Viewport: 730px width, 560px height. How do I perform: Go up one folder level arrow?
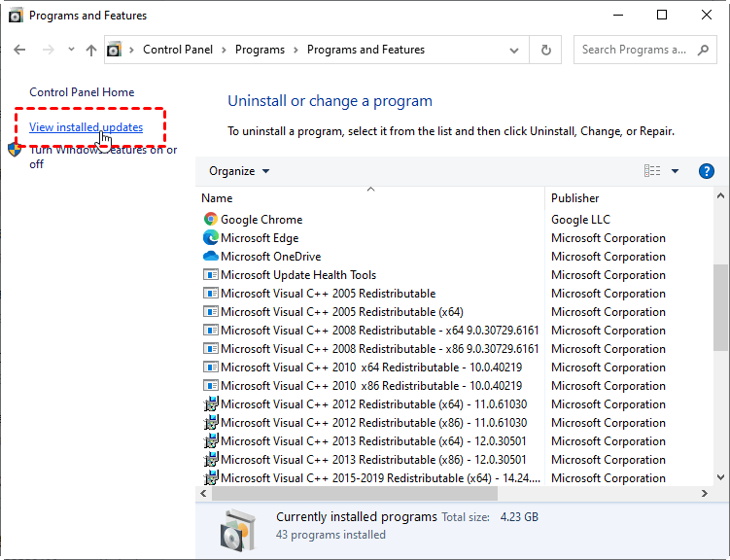tap(91, 50)
